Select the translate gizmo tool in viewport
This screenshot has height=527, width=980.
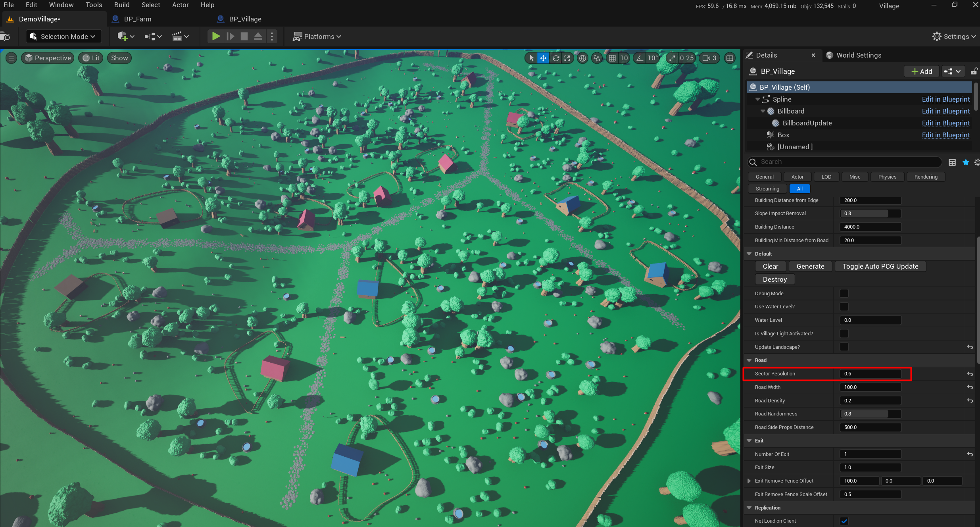point(543,58)
